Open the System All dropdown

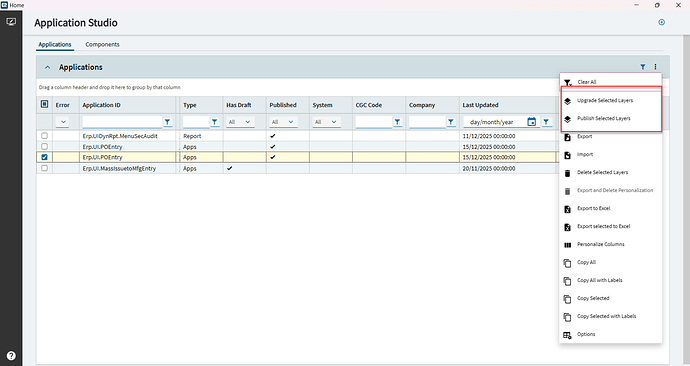coord(327,122)
